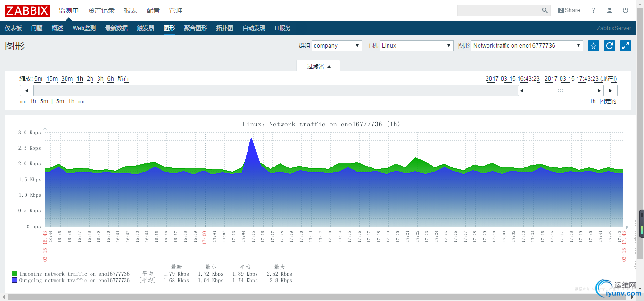Set zoom to 6h link

point(110,79)
